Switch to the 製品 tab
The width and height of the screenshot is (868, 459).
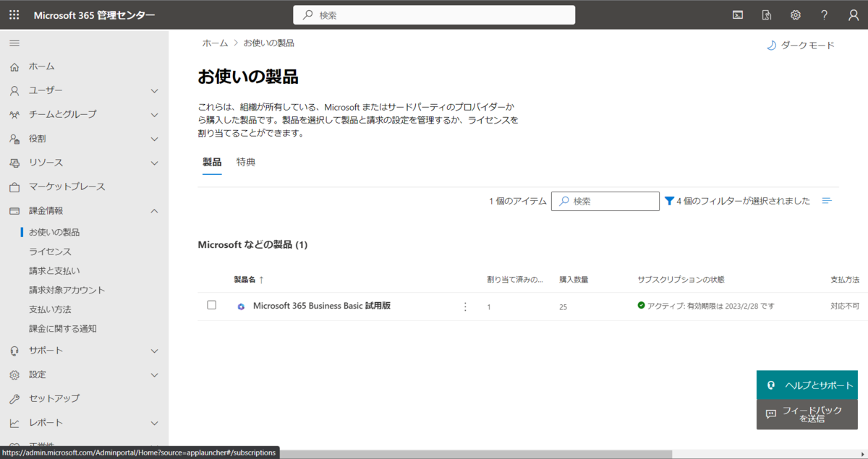212,162
